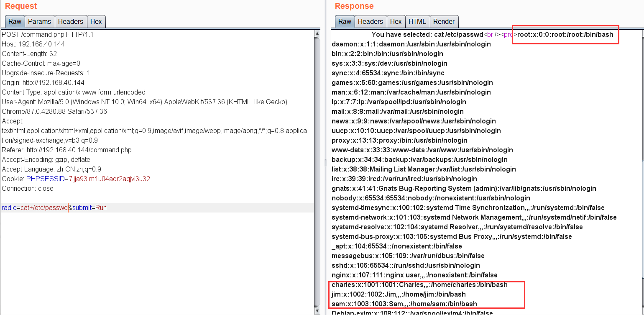The image size is (644, 315).
Task: Click the lp:x:7:7 passwd line
Action: pyautogui.click(x=399, y=102)
